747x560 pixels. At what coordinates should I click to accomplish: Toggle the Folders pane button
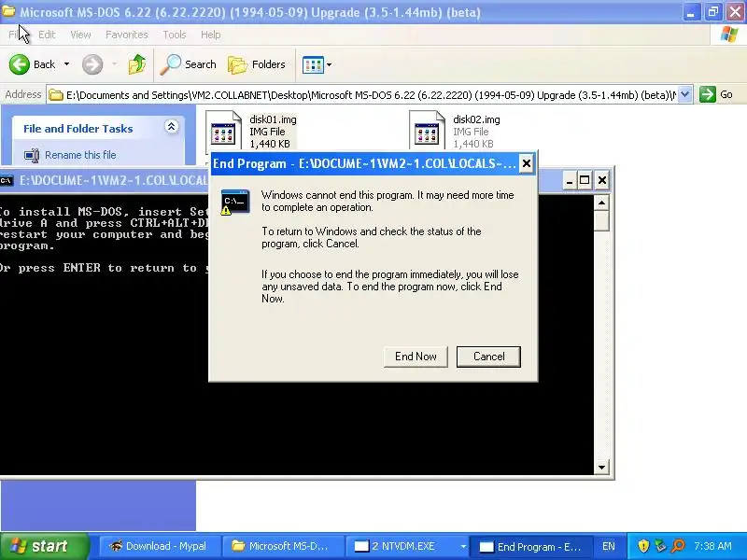coord(256,64)
